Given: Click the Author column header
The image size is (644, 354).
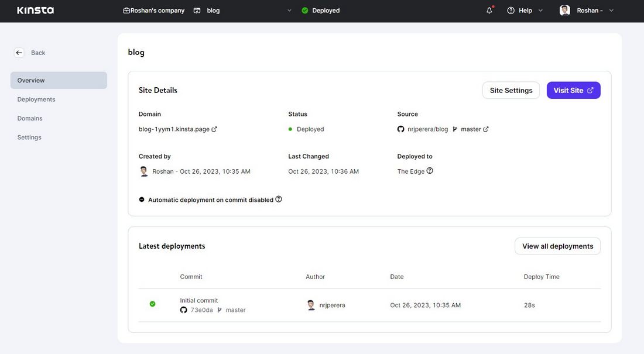Looking at the screenshot, I should [x=315, y=277].
